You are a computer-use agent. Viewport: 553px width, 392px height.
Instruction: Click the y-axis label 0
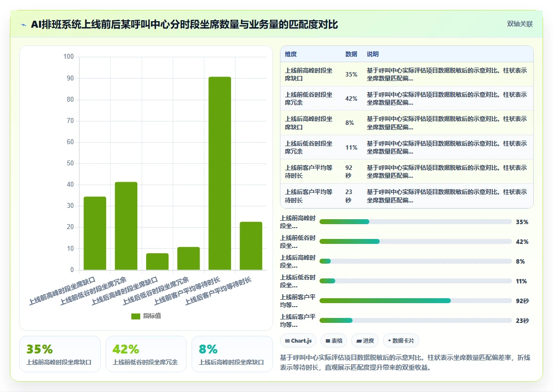72,270
